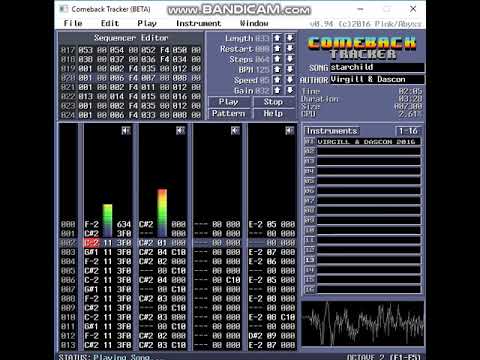Click the Instruments panel header

click(x=332, y=131)
